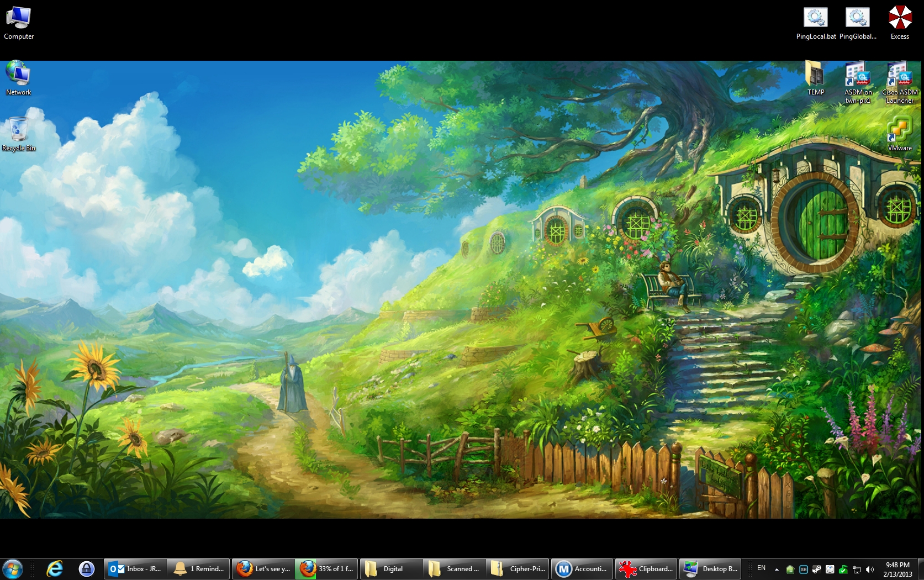Select the Cisco ASDM Launcher shortcut
This screenshot has width=924, height=580.
click(x=900, y=83)
